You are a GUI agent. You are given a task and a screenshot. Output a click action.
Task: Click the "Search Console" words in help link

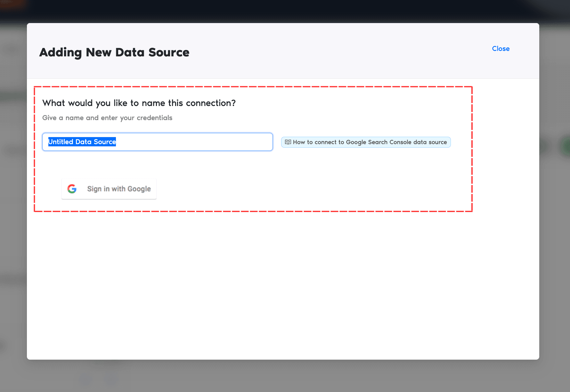[x=389, y=142]
